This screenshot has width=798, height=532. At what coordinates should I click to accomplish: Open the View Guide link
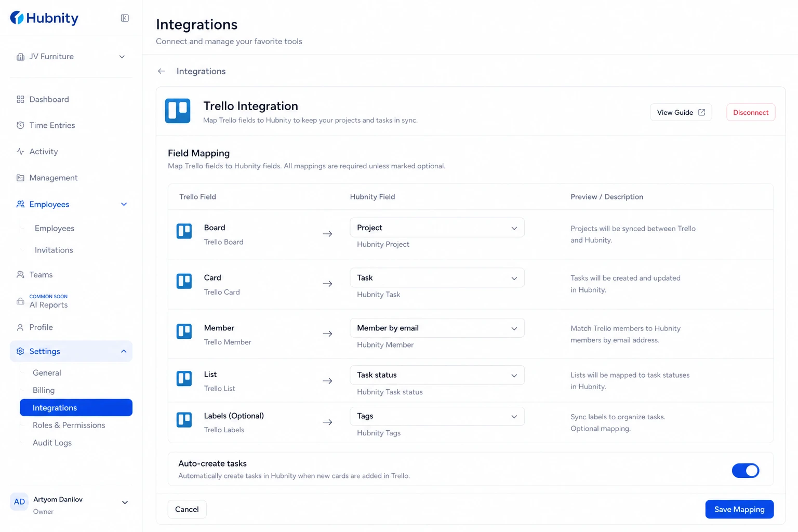[x=681, y=112]
